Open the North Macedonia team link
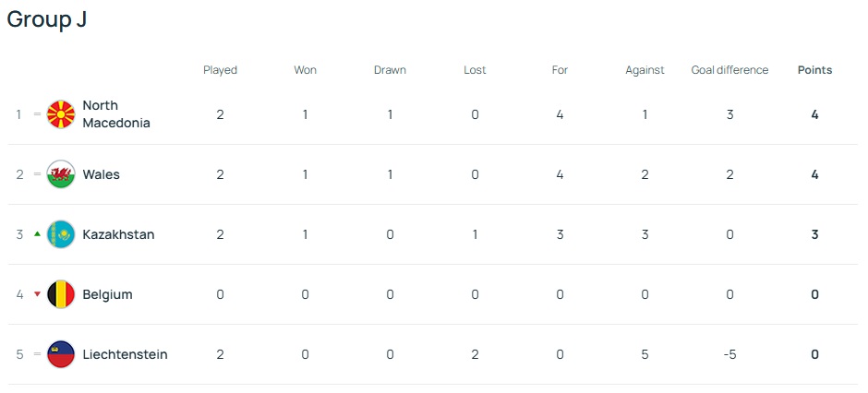This screenshot has width=868, height=393. (115, 114)
